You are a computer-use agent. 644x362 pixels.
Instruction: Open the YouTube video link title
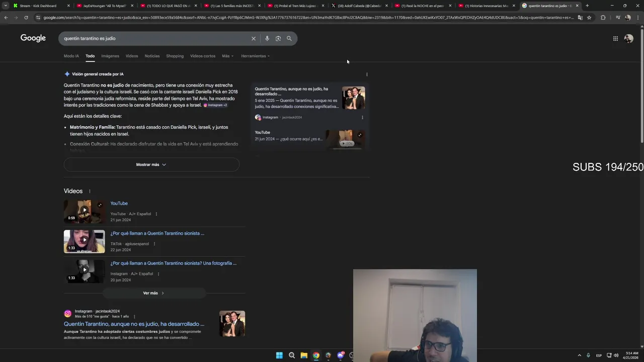[119, 203]
